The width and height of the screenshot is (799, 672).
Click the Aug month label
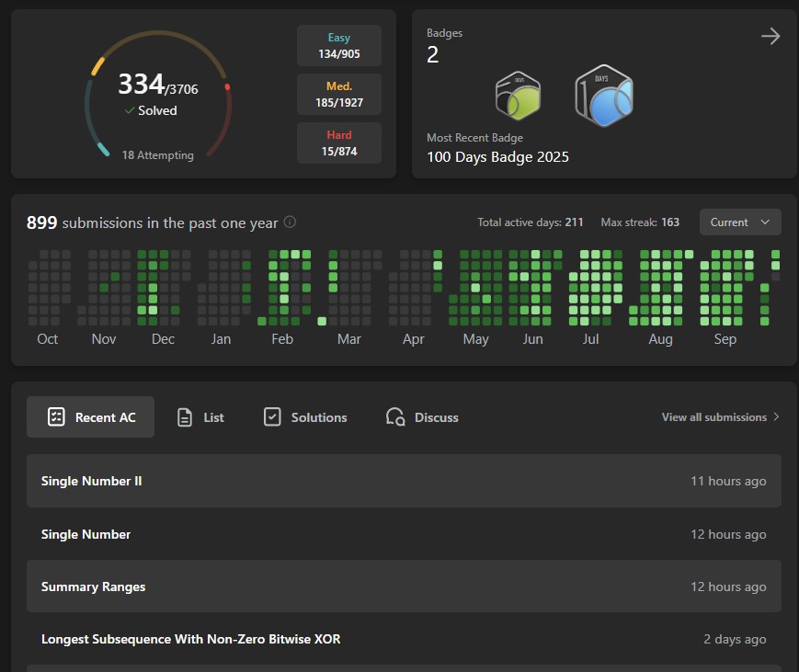coord(660,339)
